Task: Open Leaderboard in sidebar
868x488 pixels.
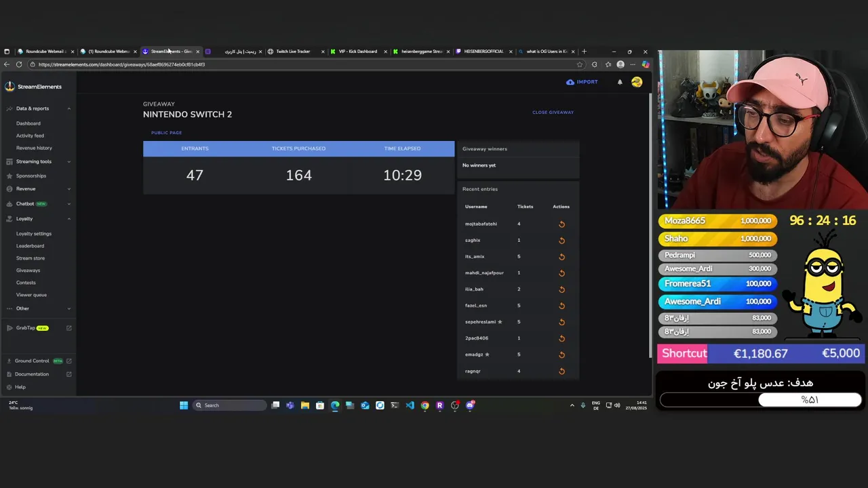Action: (30, 246)
